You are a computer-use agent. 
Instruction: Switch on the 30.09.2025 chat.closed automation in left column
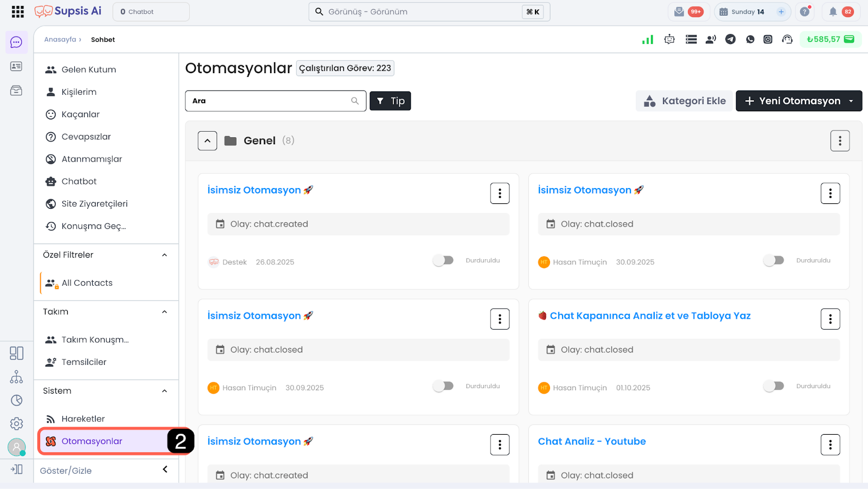tap(443, 386)
